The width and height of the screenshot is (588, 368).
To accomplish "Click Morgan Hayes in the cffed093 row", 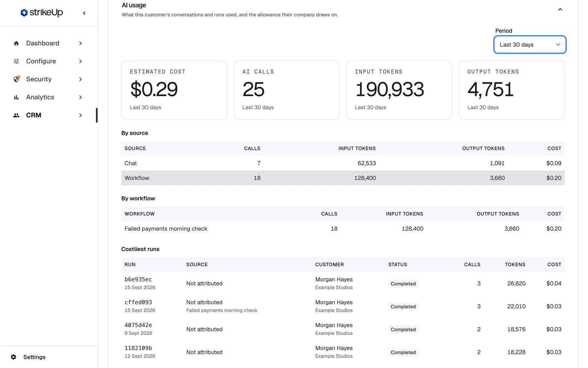I will 334,302.
